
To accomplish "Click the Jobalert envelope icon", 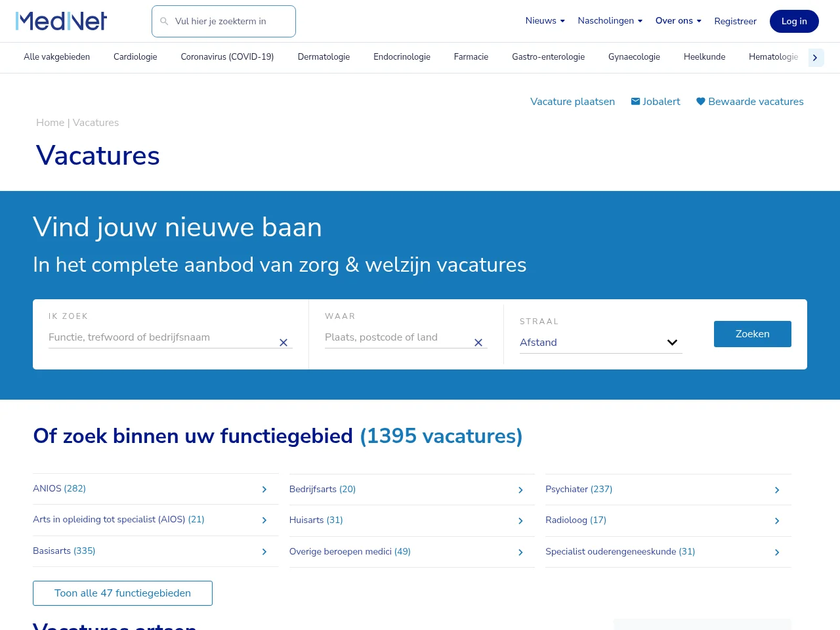I will click(635, 101).
